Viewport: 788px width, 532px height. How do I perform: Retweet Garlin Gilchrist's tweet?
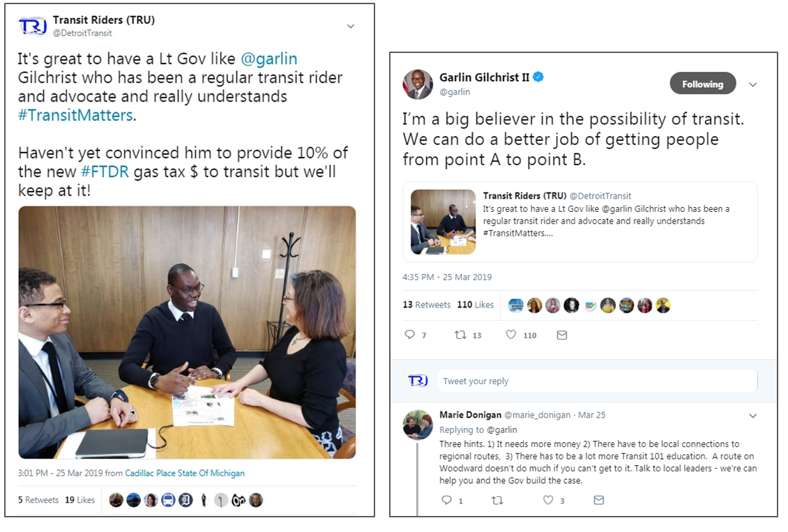point(460,335)
